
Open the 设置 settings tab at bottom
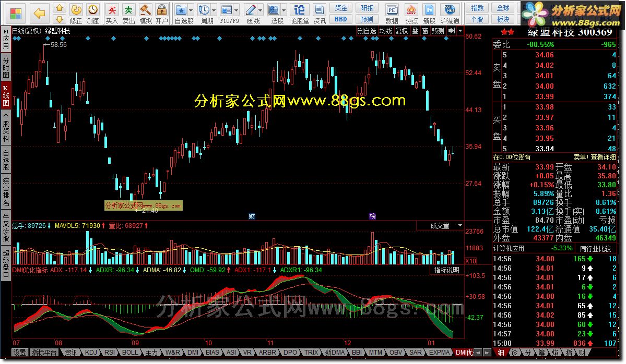(19, 353)
